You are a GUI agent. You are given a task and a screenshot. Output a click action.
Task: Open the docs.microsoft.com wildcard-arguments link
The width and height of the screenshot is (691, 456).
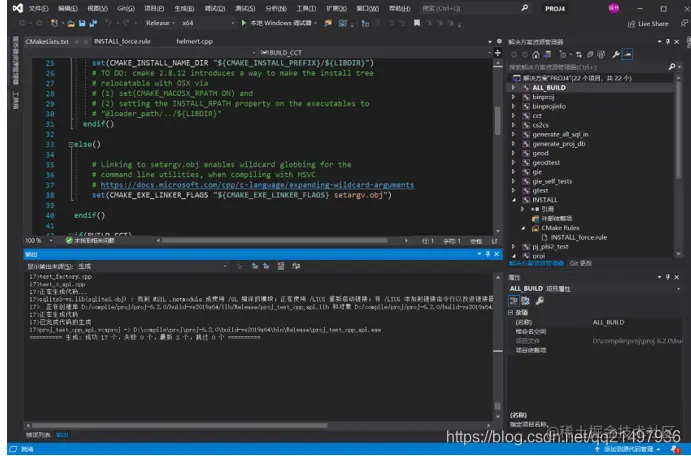coord(257,185)
